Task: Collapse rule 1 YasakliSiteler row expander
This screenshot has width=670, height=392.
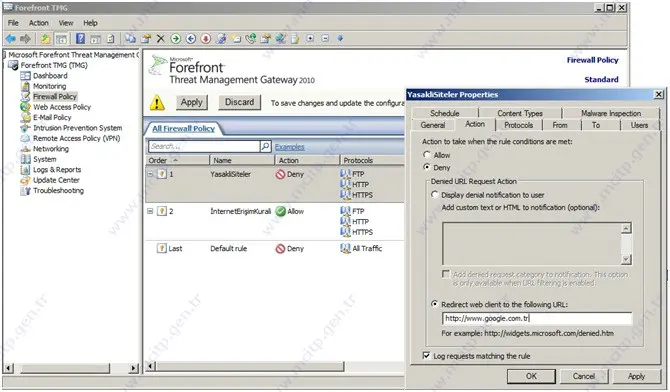Action: click(150, 174)
